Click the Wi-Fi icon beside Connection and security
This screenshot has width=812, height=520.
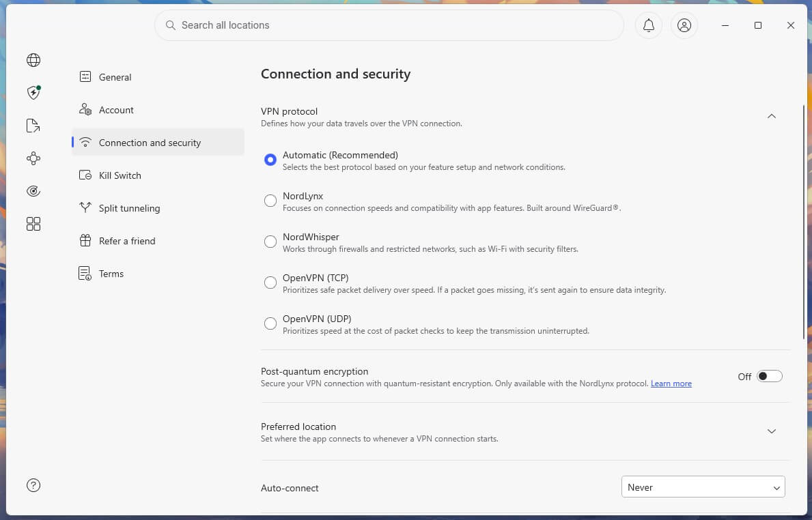coord(85,143)
